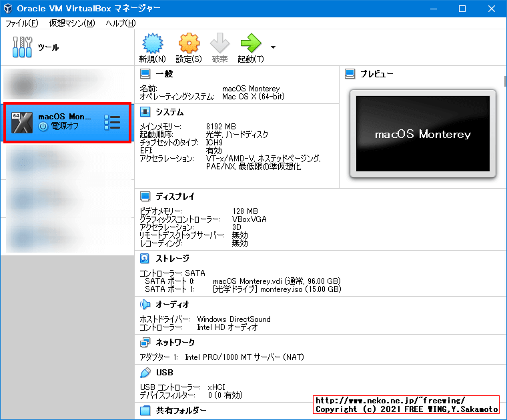The height and width of the screenshot is (420, 507).
Task: Open the ディスプレイ section header
Action: [x=175, y=197]
